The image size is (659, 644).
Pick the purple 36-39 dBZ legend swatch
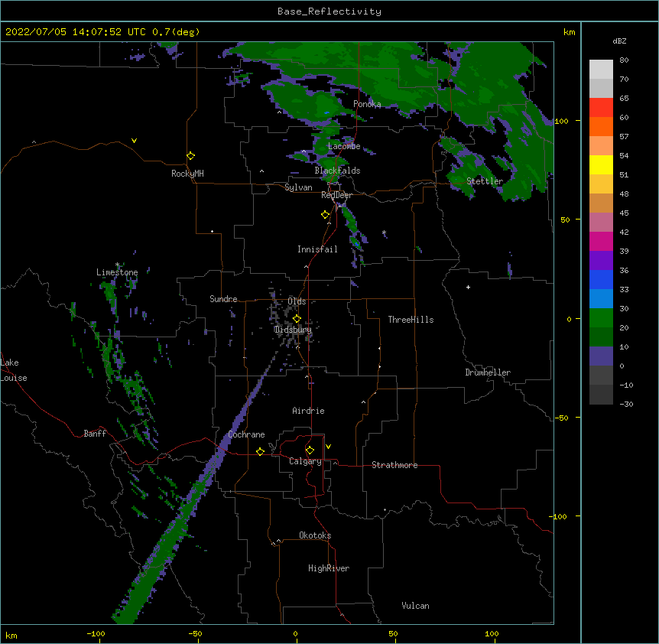[x=601, y=261]
